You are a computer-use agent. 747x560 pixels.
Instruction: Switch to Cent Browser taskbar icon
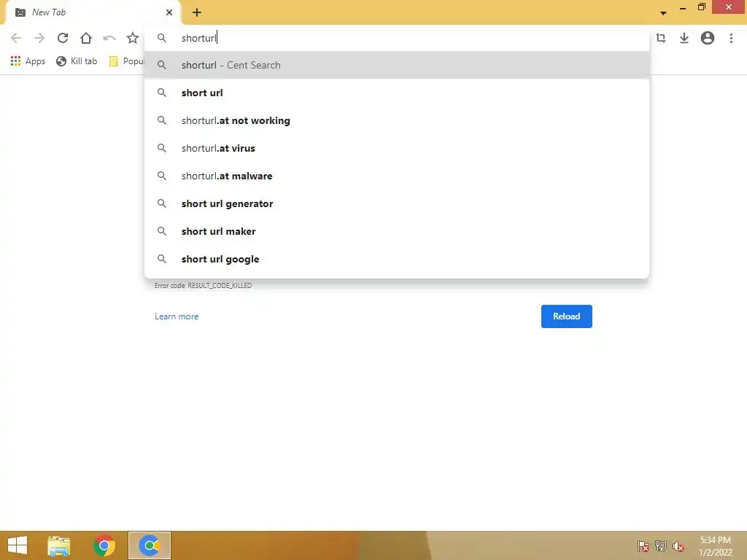point(150,545)
